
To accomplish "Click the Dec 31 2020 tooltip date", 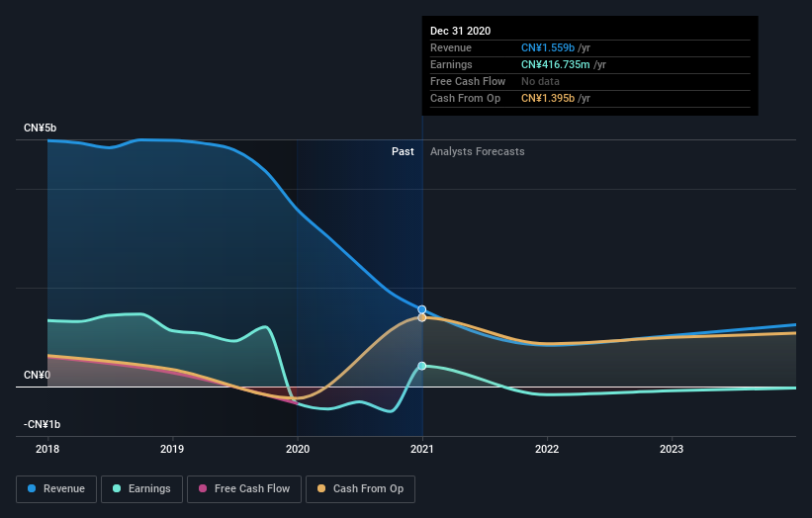I will click(x=460, y=31).
